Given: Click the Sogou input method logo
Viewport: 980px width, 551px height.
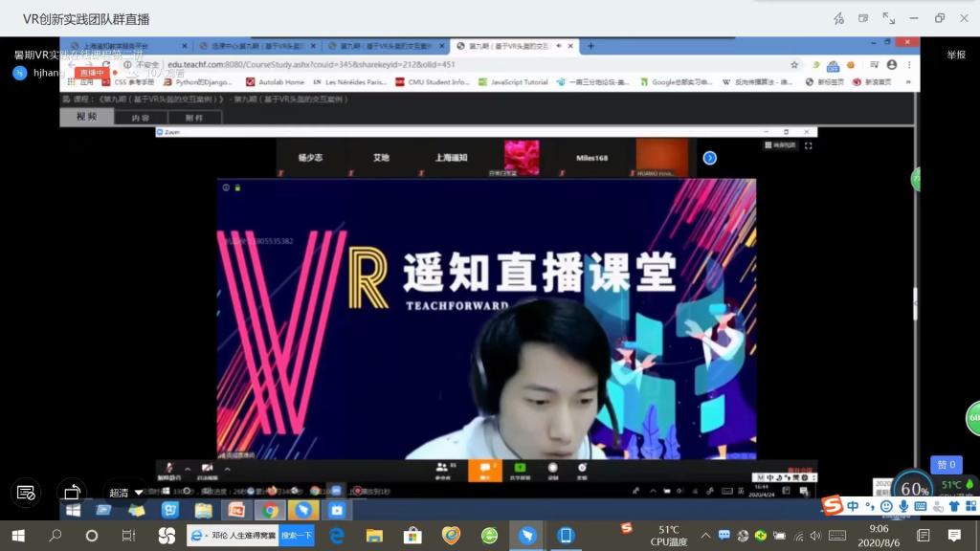Looking at the screenshot, I should pos(832,505).
